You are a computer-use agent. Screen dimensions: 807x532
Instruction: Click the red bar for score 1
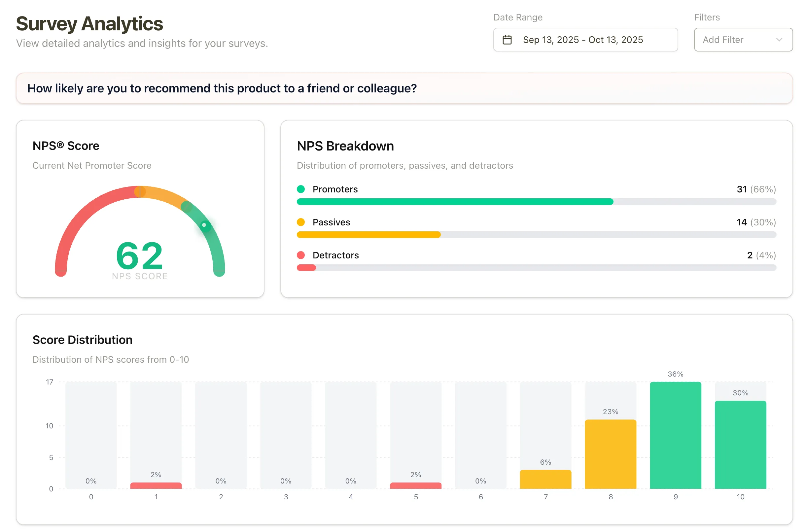pos(156,486)
